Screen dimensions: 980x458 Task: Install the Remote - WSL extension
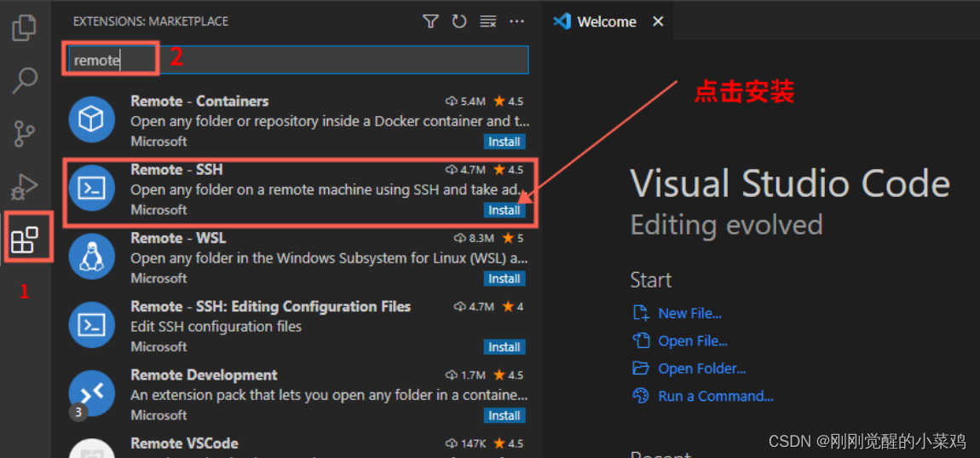[x=504, y=278]
